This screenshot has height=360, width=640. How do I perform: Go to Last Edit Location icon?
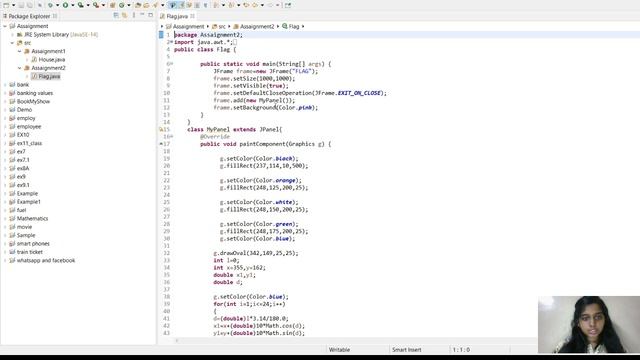246,5
